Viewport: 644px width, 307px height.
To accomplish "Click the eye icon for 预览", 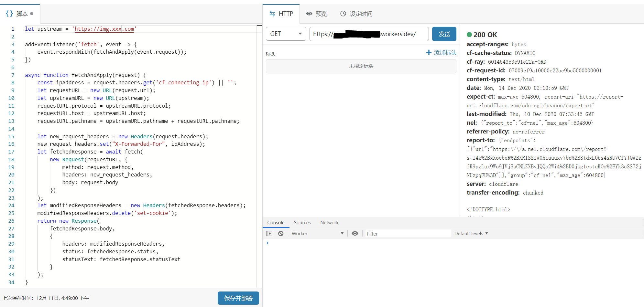I will tap(309, 14).
